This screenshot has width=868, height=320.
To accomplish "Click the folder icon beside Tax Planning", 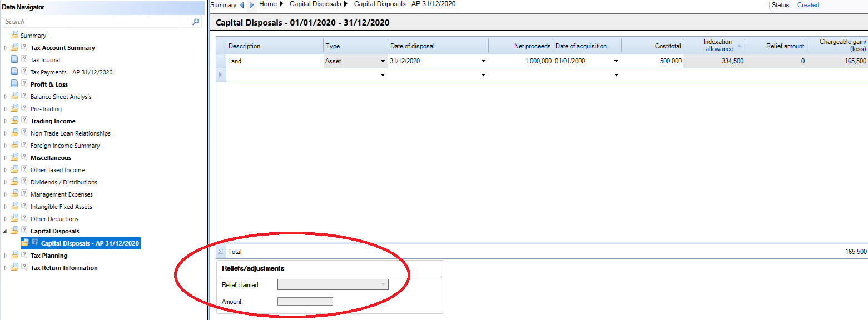I will click(14, 256).
